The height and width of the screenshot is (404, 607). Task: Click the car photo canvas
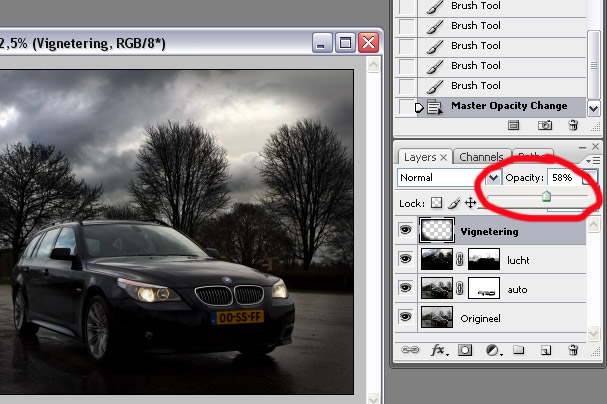point(177,232)
